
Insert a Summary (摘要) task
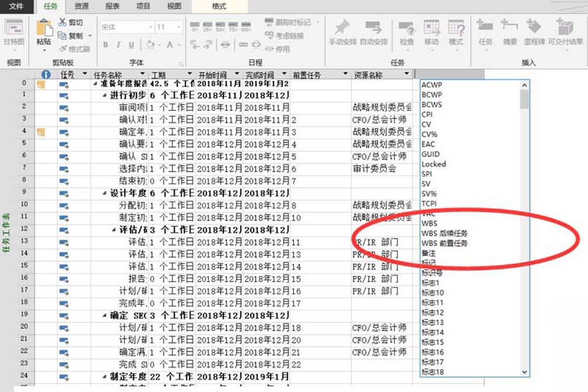(509, 33)
